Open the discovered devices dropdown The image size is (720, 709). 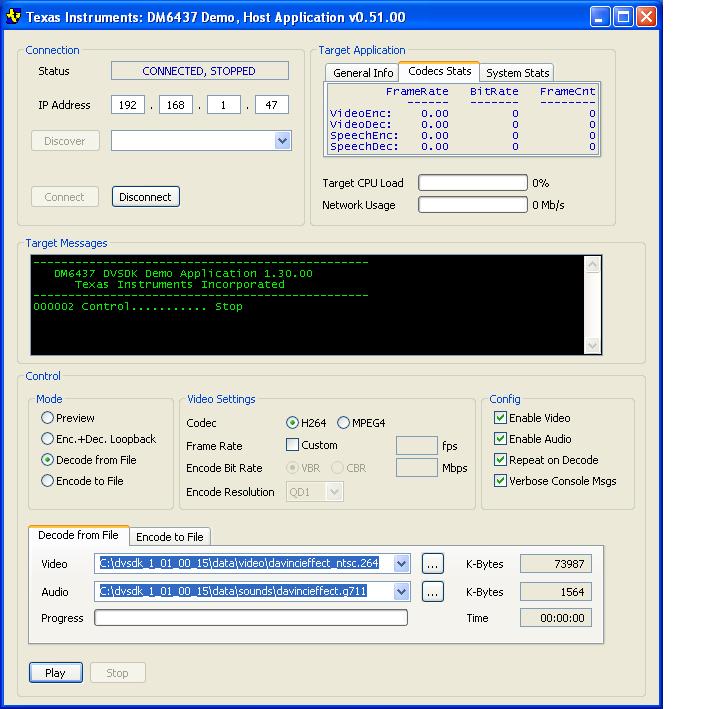tap(282, 141)
